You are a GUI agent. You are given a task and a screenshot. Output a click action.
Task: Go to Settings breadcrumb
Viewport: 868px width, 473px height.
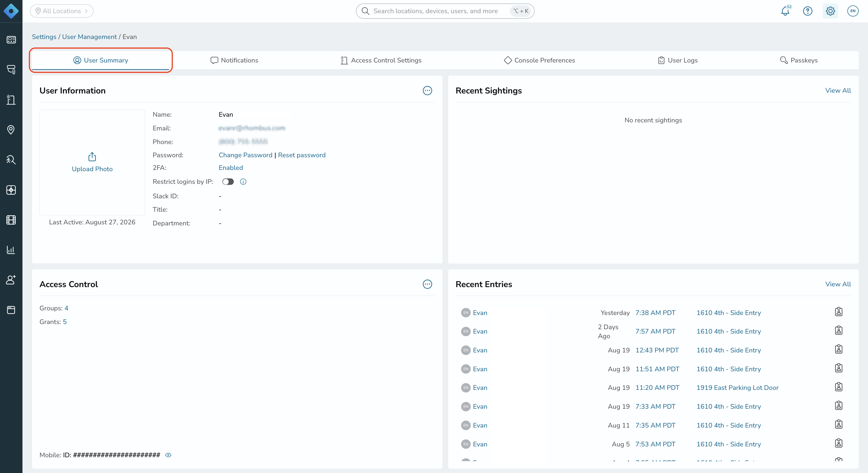tap(44, 37)
